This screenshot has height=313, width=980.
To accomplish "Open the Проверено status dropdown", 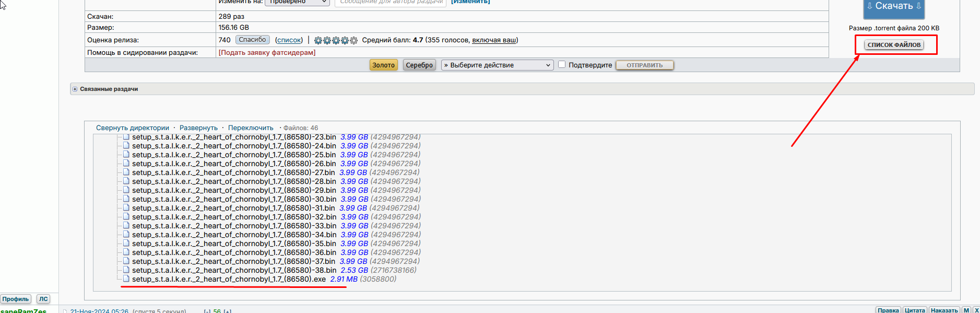I will pos(297,2).
